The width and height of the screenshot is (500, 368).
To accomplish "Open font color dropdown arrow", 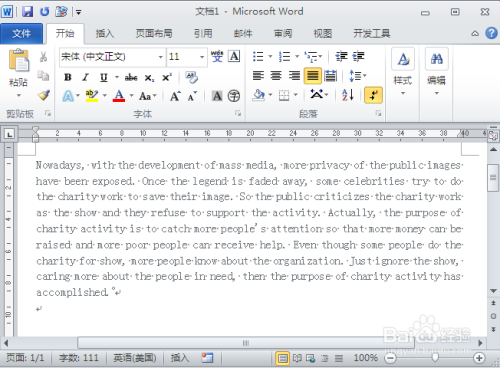I will click(132, 96).
